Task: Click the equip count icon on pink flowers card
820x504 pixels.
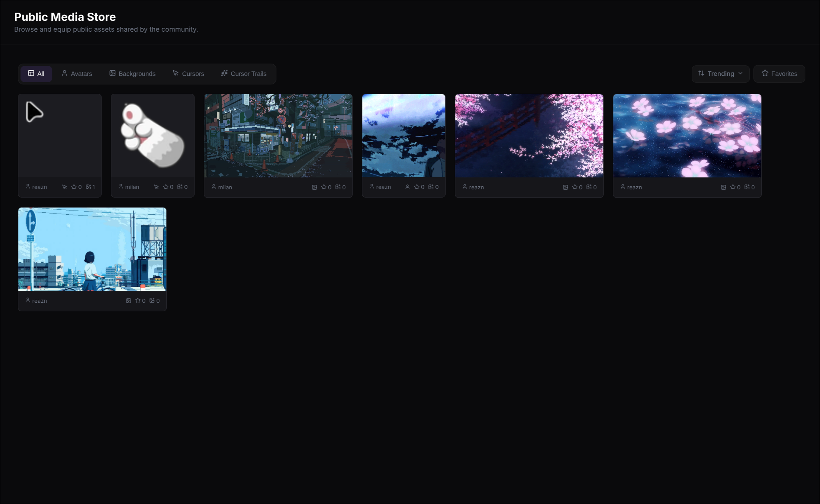Action: pos(747,187)
